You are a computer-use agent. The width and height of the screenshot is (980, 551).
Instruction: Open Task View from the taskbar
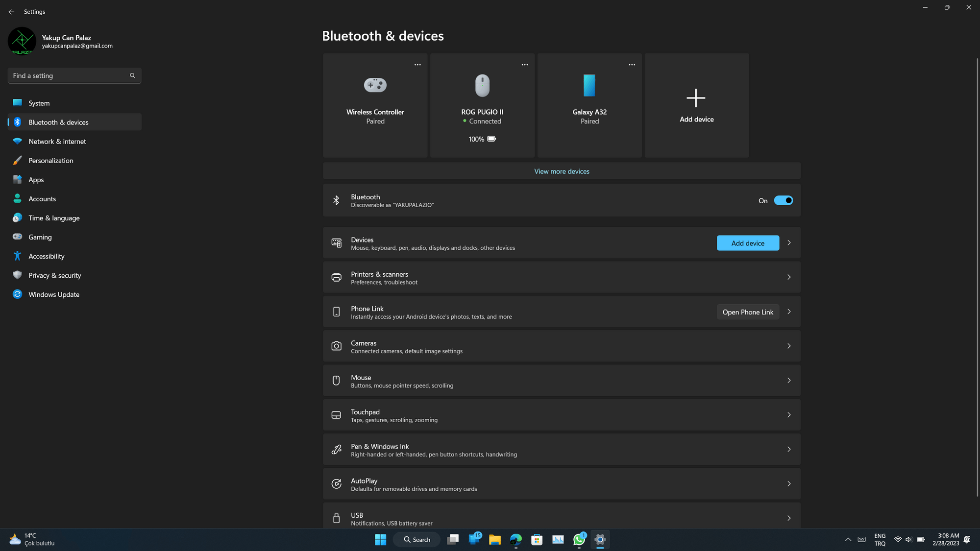(453, 540)
